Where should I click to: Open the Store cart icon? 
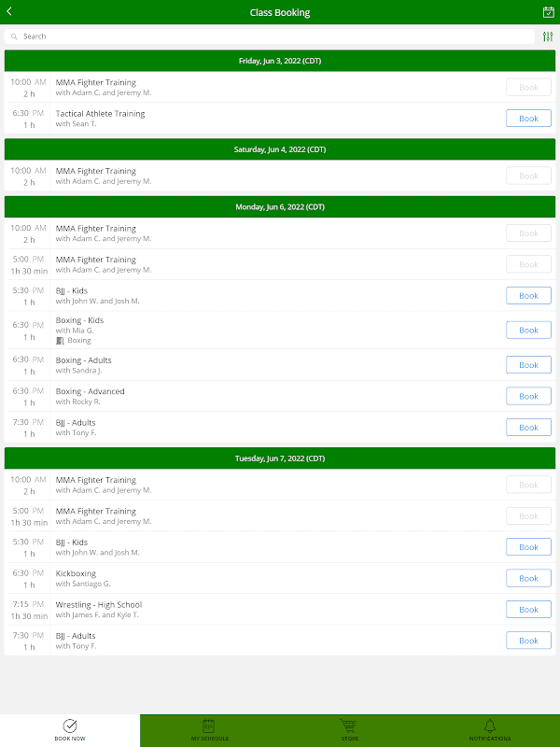pos(349,726)
